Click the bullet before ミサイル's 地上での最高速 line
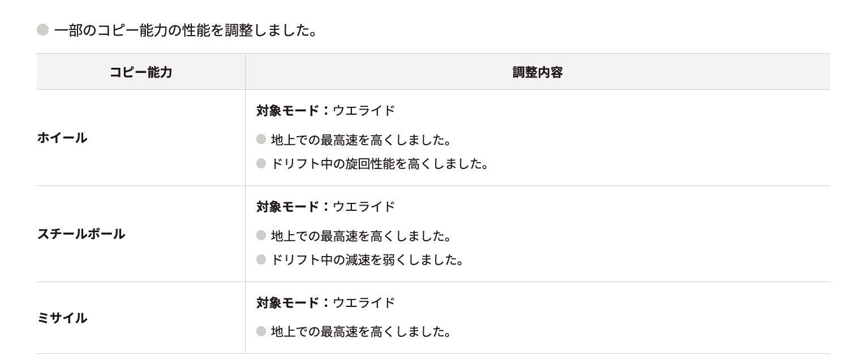Image resolution: width=868 pixels, height=364 pixels. (261, 331)
